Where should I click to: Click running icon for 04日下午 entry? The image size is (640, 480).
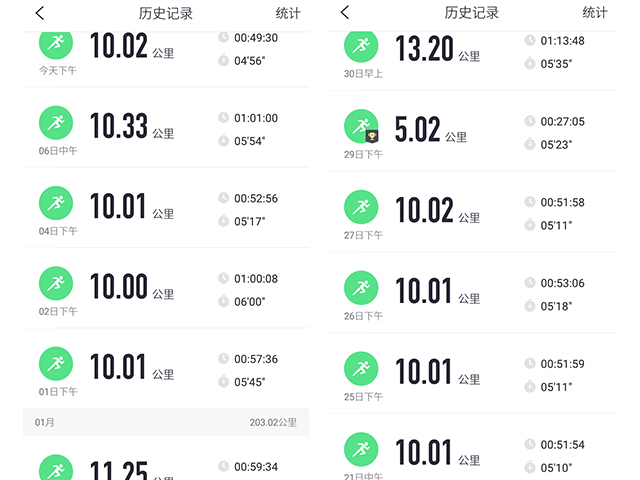point(56,203)
